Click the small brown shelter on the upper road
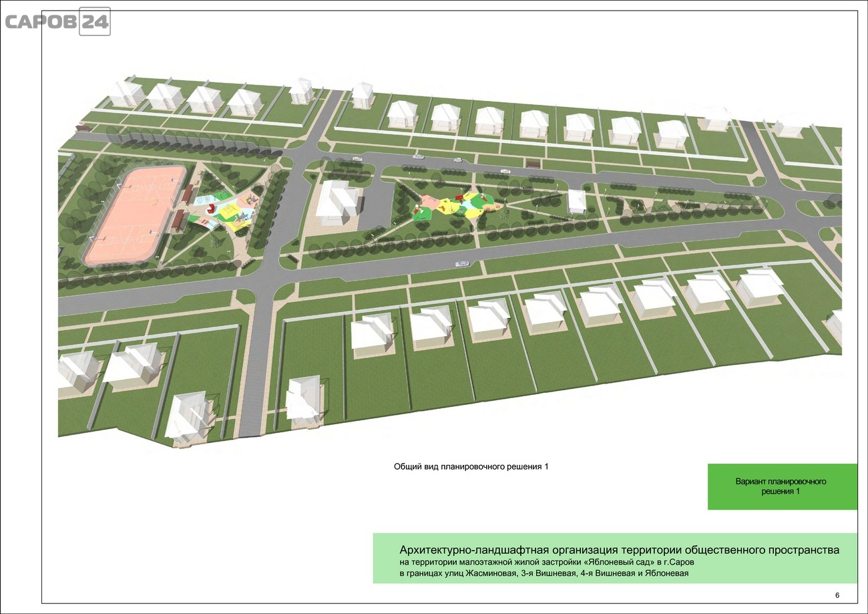The width and height of the screenshot is (868, 614). [533, 164]
